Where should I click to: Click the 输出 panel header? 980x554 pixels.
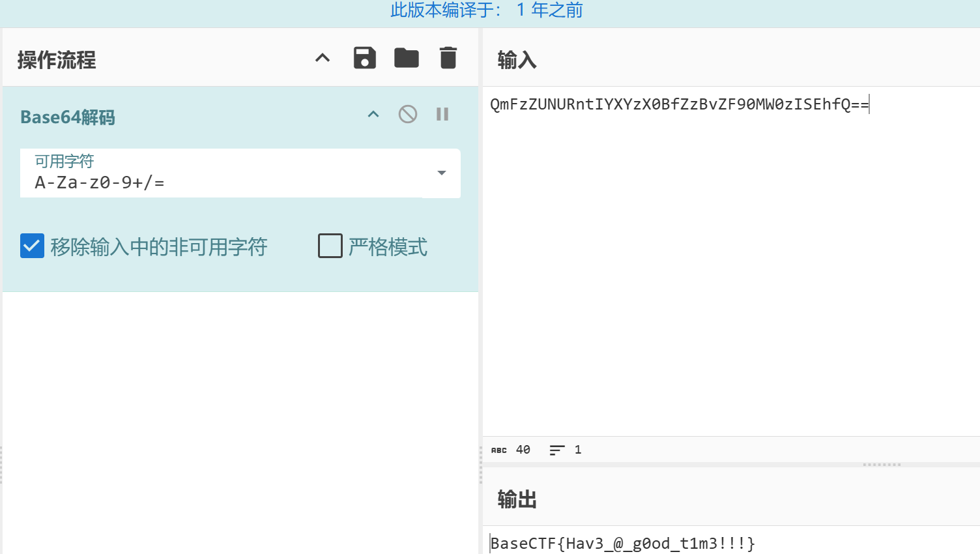(517, 499)
